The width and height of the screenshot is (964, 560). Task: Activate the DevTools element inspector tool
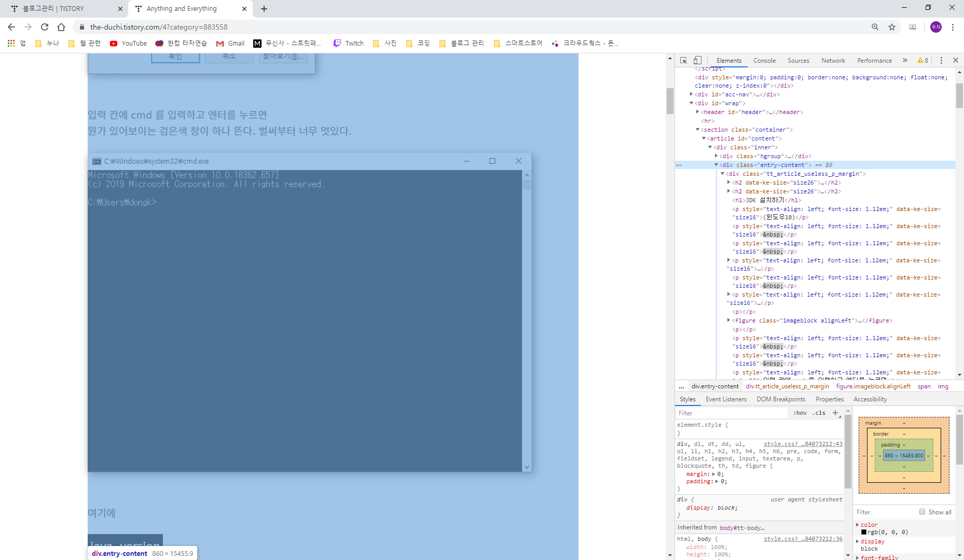click(684, 61)
